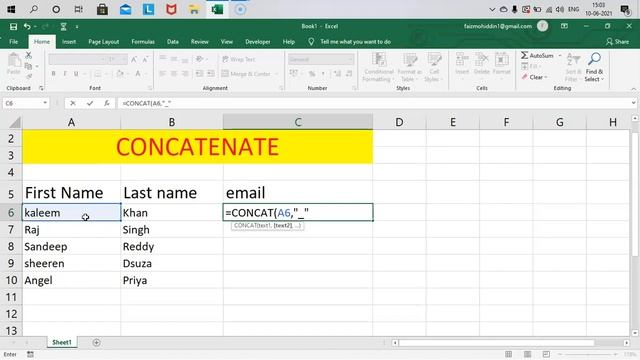Screen dimensions: 640x360
Task: Add a new sheet with plus icon
Action: pyautogui.click(x=96, y=342)
